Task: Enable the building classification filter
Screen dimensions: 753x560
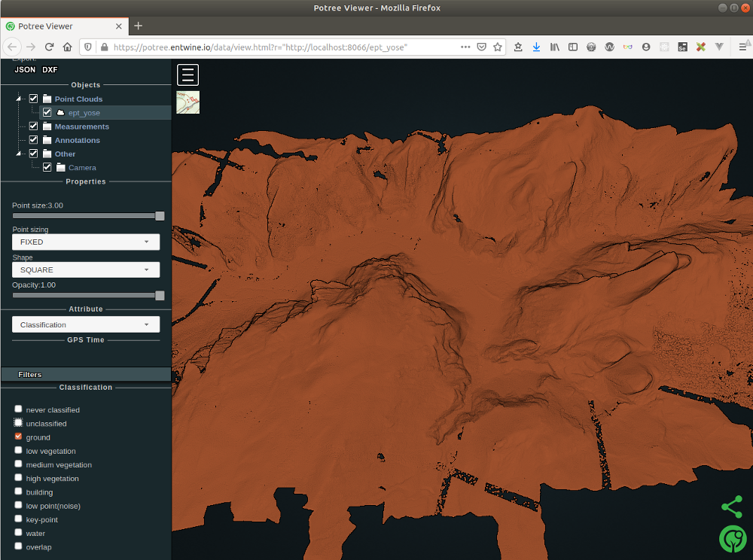Action: click(x=18, y=492)
